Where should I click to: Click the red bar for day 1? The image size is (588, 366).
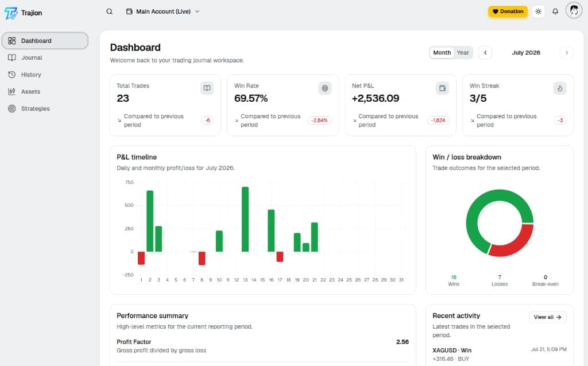[x=141, y=258]
